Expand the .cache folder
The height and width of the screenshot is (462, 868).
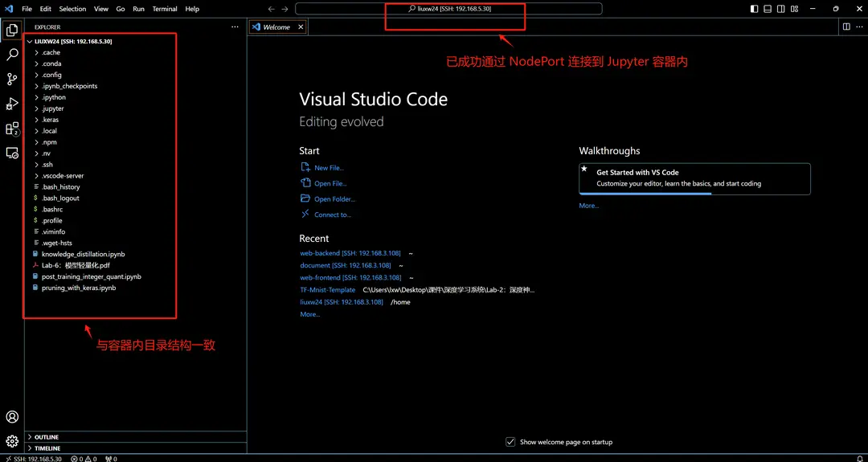[36, 52]
